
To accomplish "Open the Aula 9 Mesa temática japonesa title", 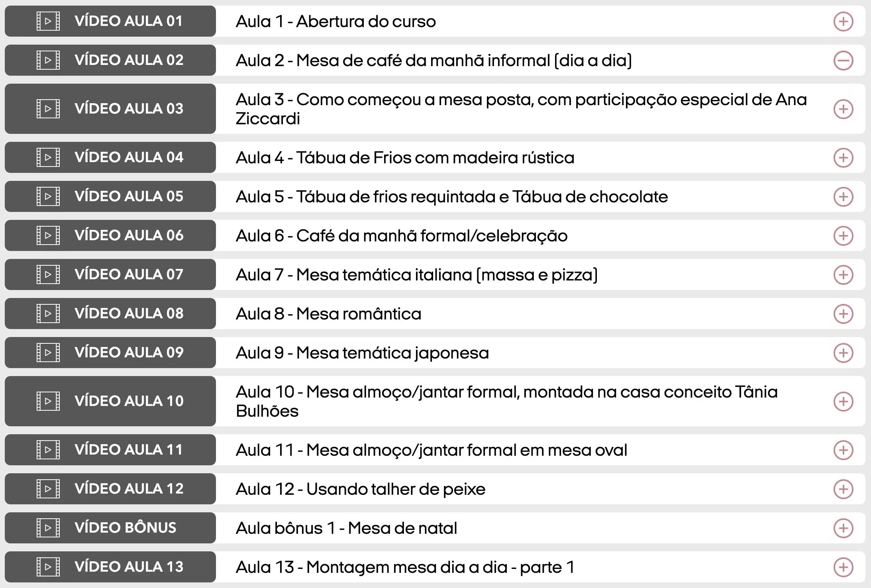I will pyautogui.click(x=362, y=353).
